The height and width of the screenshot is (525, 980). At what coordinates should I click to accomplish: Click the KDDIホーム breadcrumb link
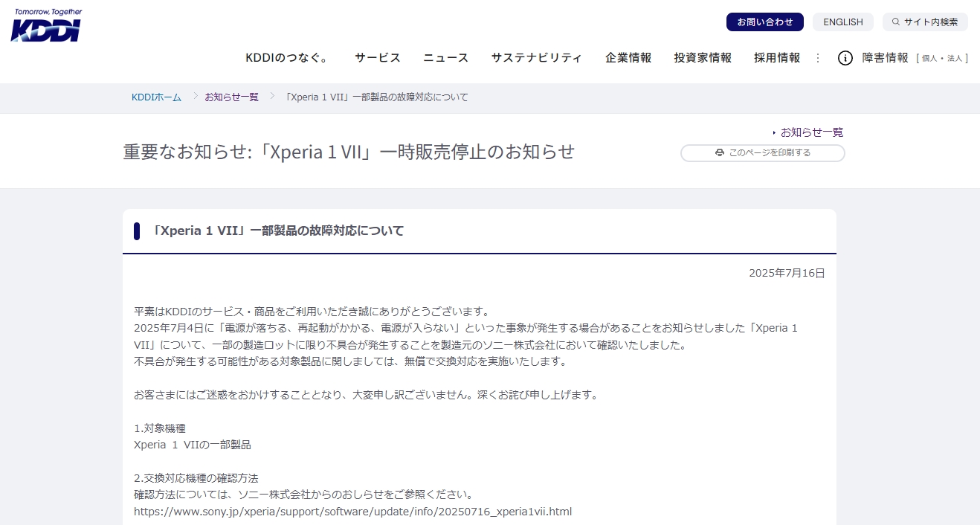click(x=157, y=97)
